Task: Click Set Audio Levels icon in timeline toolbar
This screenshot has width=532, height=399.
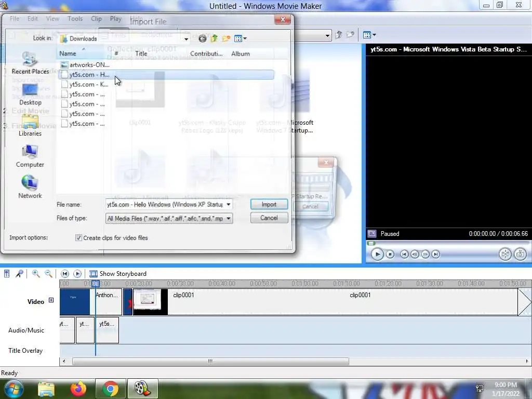Action: point(7,273)
